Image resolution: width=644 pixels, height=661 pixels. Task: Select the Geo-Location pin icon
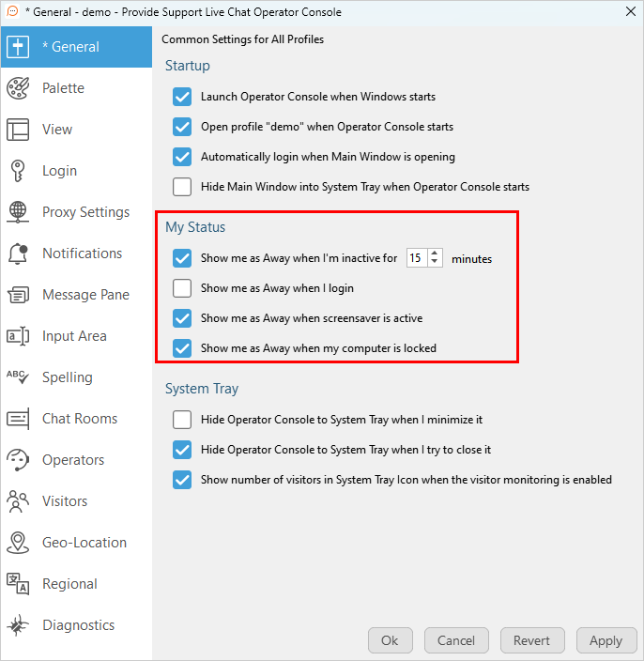[18, 543]
